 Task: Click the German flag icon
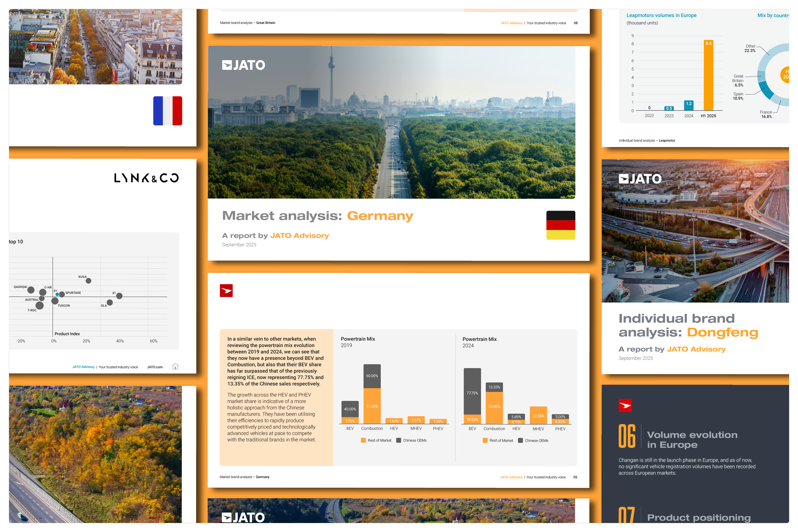click(561, 225)
